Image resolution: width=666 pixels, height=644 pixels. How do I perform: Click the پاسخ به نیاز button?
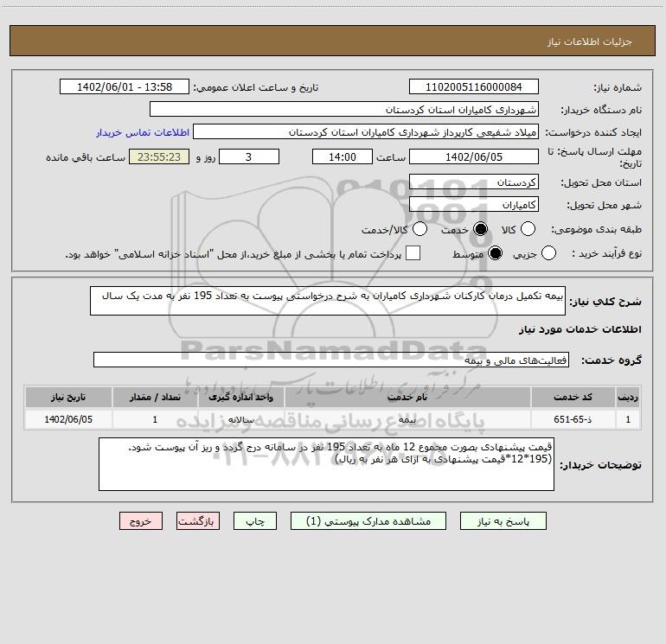[503, 521]
